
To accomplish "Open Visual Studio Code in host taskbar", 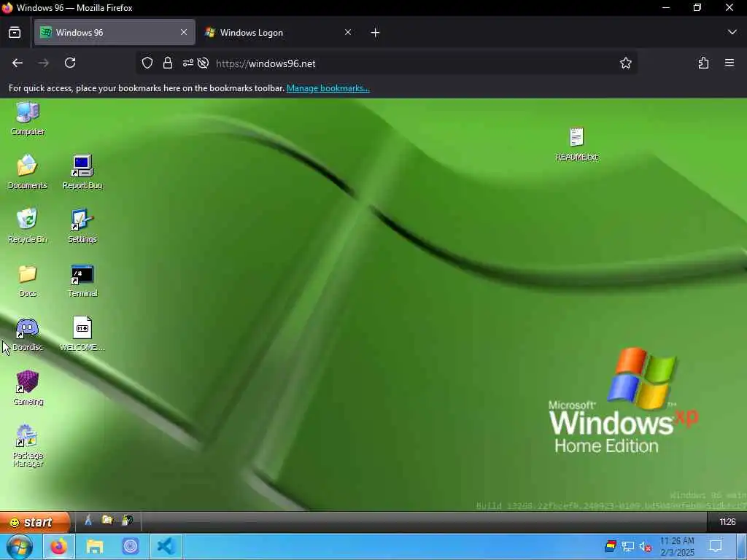I will tap(166, 547).
